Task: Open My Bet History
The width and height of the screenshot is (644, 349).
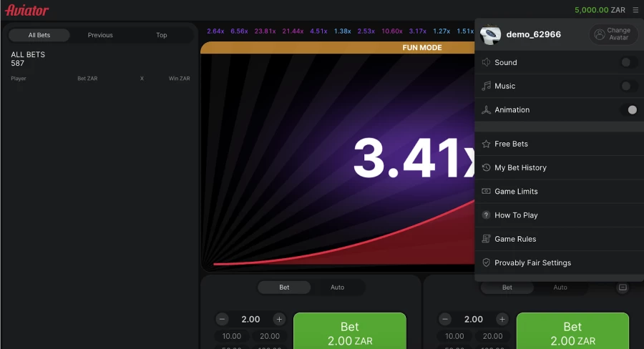Action: click(520, 167)
